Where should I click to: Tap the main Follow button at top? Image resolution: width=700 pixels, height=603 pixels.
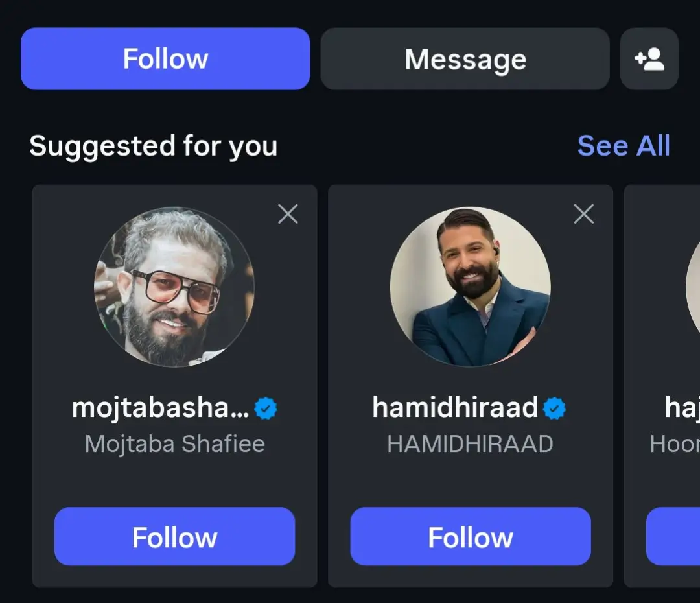pos(165,59)
